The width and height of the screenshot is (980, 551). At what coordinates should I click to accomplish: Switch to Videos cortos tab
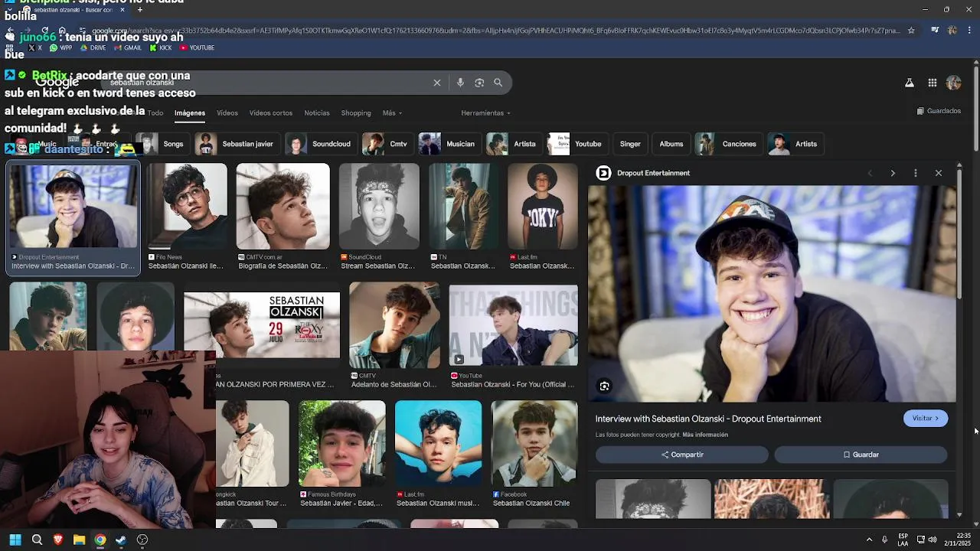(x=271, y=112)
